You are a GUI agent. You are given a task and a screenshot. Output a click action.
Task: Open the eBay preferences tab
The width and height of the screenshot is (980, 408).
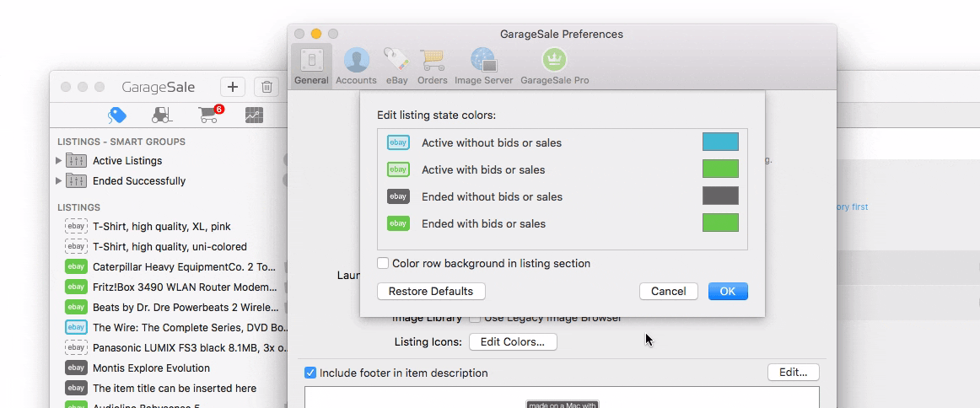[x=397, y=67]
